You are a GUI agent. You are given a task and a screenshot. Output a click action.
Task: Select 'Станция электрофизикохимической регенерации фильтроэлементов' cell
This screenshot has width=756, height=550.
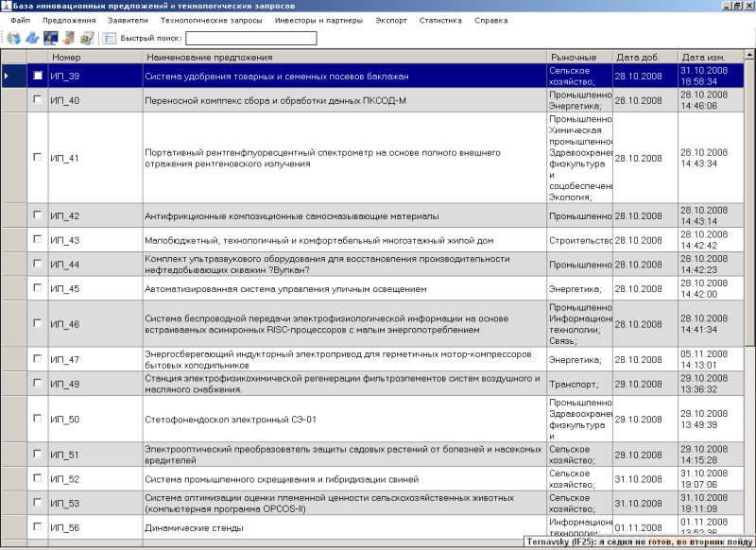pos(345,384)
